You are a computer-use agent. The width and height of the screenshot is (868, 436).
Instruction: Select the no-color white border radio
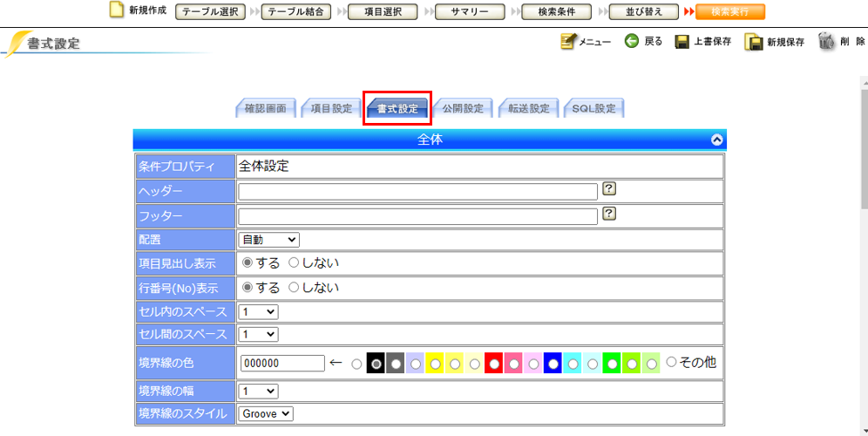(x=357, y=364)
